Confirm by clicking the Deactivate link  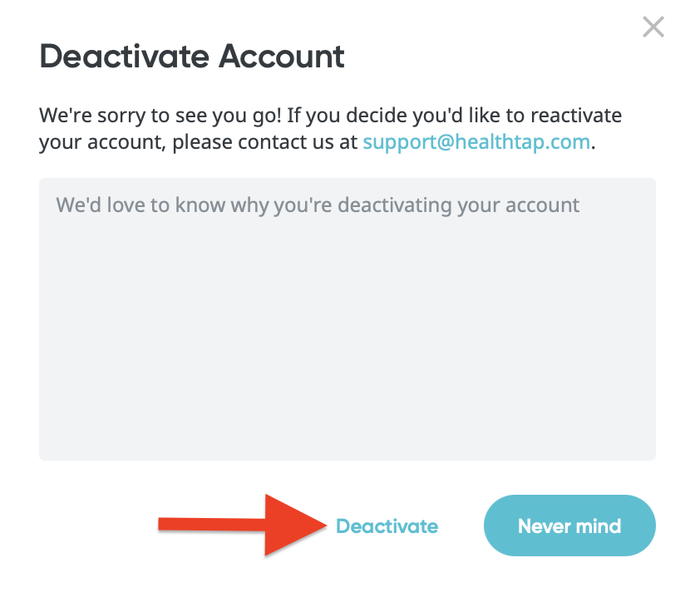(387, 526)
